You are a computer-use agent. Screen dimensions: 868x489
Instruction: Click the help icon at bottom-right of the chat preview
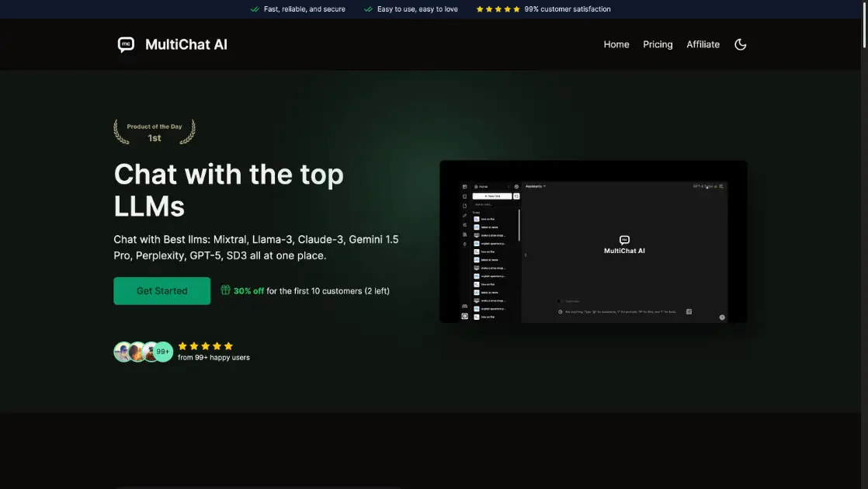(x=722, y=317)
